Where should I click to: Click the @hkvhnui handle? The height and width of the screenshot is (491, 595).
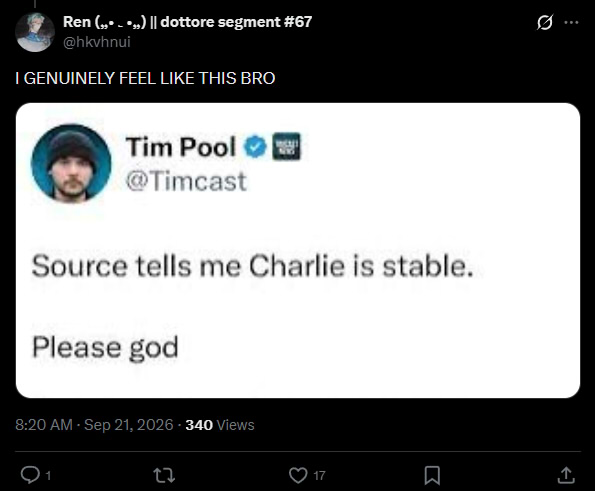pos(97,42)
